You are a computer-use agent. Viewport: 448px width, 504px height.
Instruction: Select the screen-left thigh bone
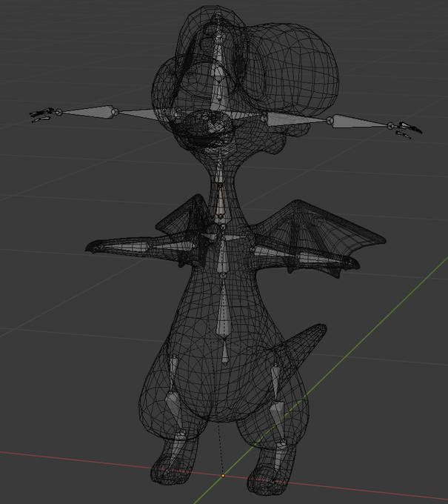pyautogui.click(x=173, y=373)
